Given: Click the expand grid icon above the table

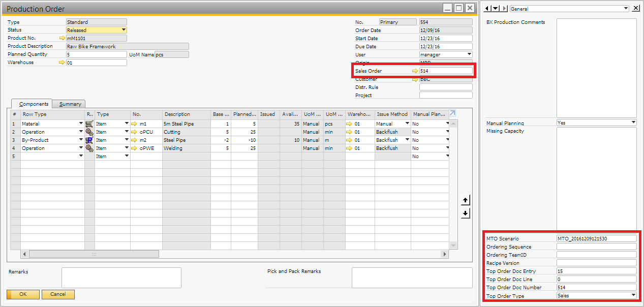Looking at the screenshot, I should click(453, 113).
